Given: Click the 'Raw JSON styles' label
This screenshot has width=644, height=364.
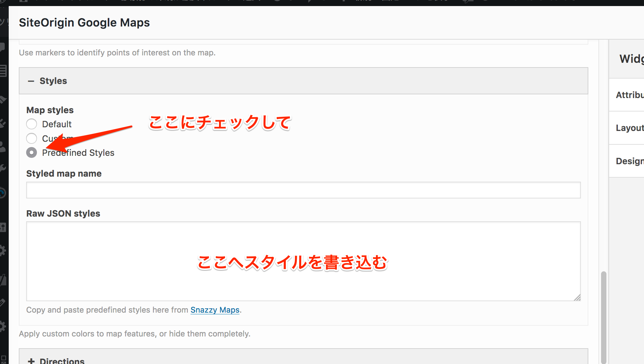Looking at the screenshot, I should (x=63, y=214).
